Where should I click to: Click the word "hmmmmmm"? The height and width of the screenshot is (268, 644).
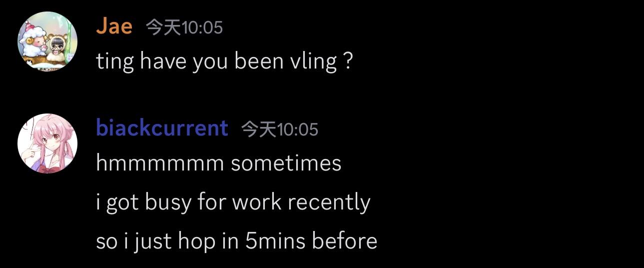coord(159,163)
